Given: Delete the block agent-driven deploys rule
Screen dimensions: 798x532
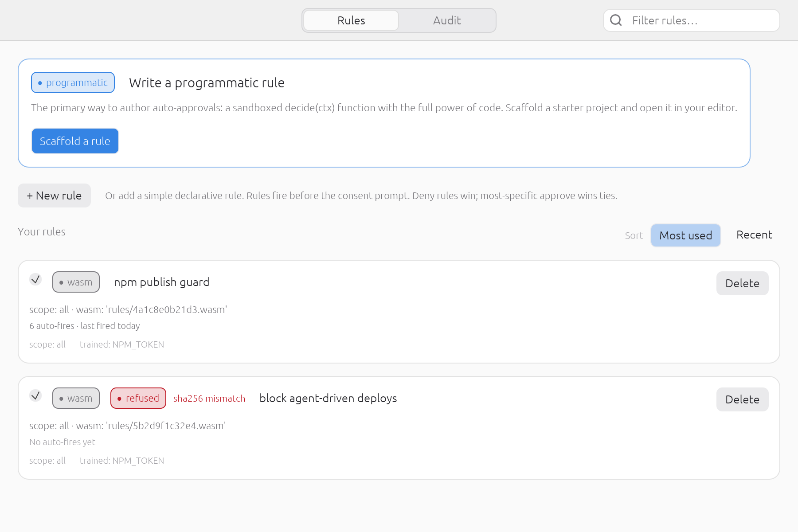Looking at the screenshot, I should tap(742, 399).
